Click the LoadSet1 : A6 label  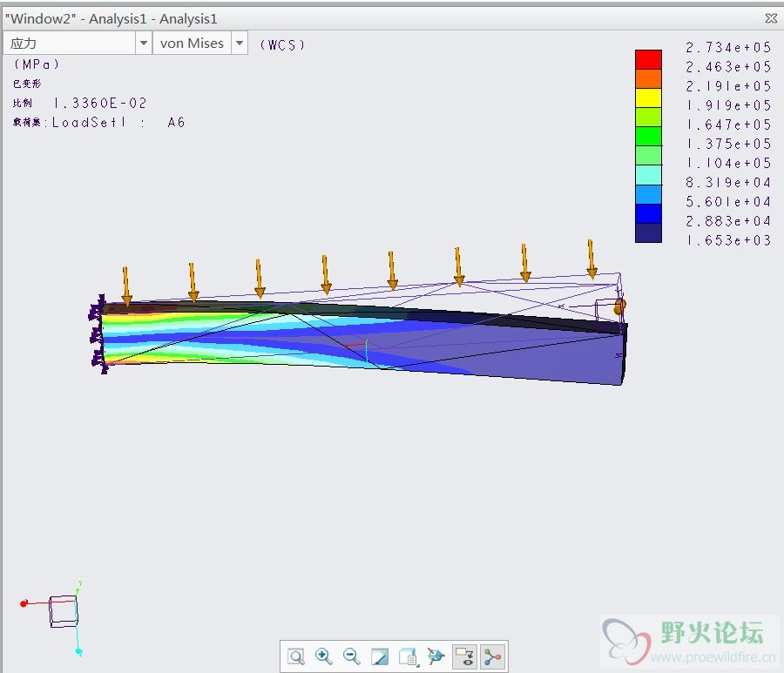click(118, 123)
